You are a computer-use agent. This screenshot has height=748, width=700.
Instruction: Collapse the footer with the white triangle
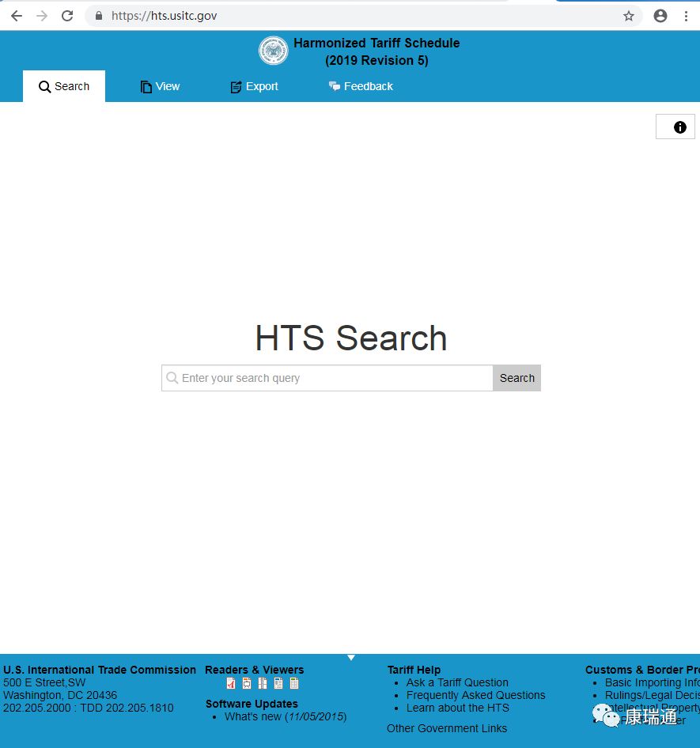351,658
